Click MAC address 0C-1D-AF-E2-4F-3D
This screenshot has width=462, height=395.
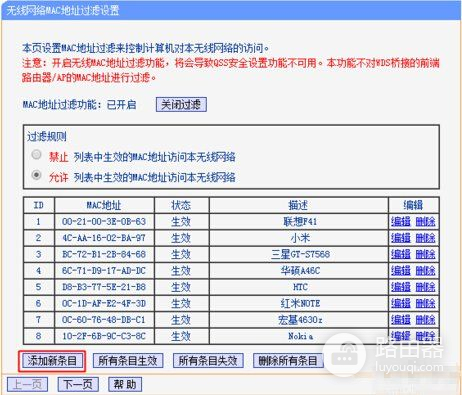104,303
